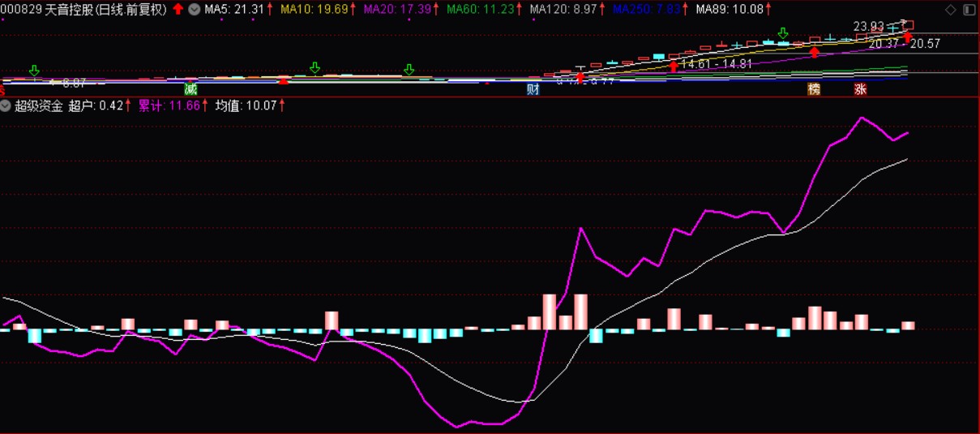Click the 减 marker on the price chart
Screen dimensions: 980x434
click(x=190, y=89)
